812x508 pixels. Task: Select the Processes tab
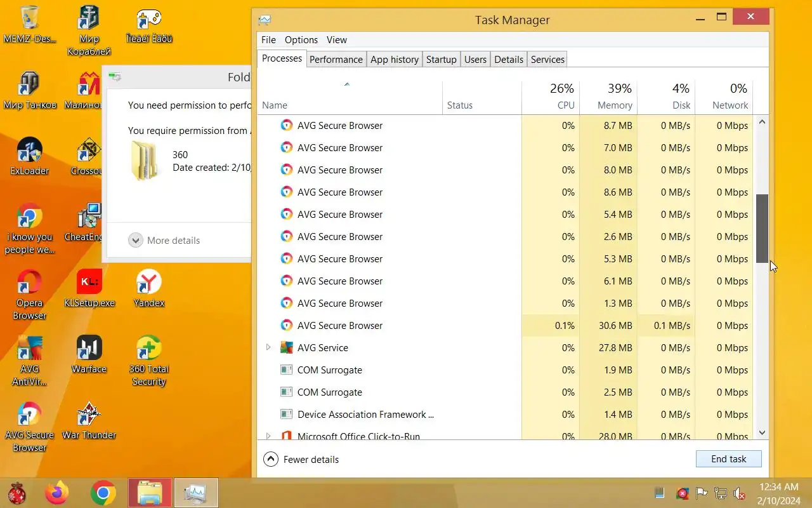(282, 58)
